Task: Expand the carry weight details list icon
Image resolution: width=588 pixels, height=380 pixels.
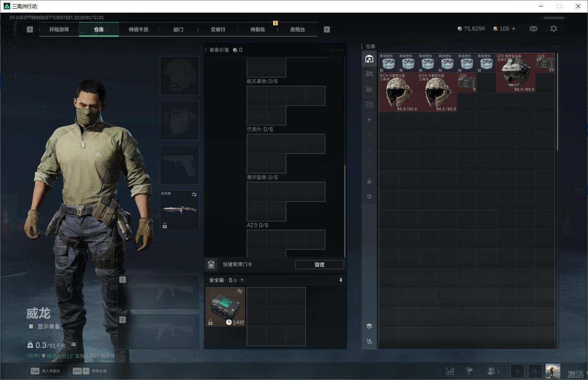Action: (x=73, y=345)
